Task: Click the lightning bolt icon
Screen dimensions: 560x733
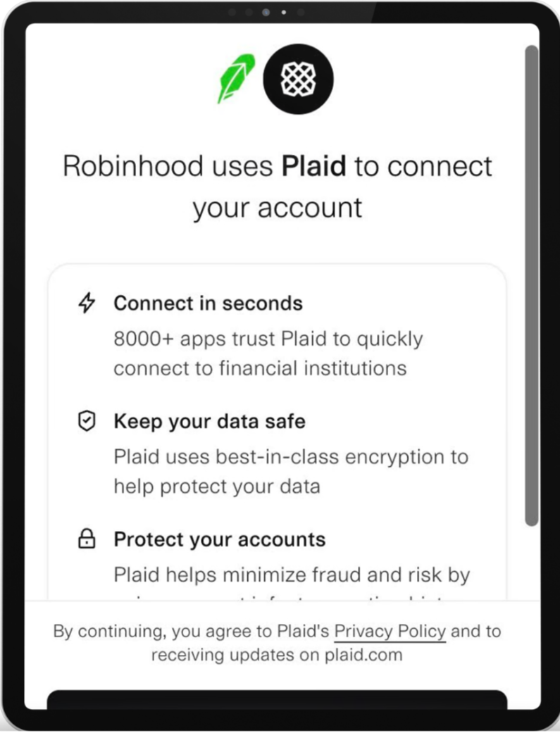Action: click(x=87, y=303)
